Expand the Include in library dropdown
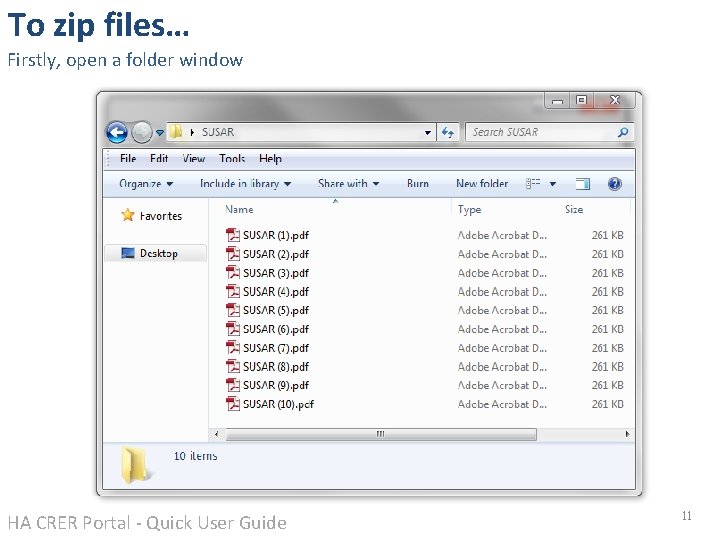 (246, 184)
